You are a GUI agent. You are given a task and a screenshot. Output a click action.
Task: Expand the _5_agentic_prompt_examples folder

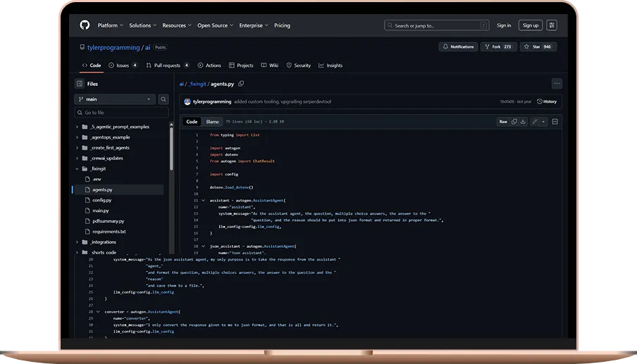pyautogui.click(x=77, y=127)
